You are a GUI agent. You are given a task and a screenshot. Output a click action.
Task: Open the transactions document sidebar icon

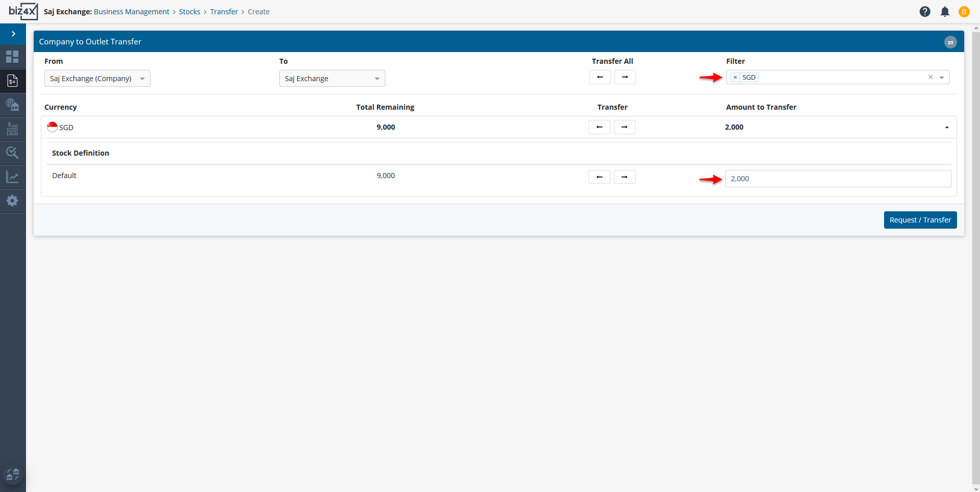pos(12,81)
